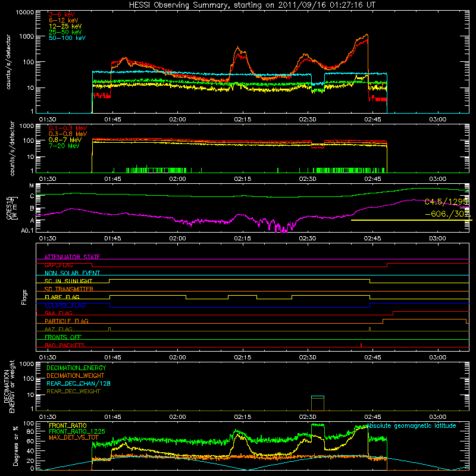Click the 0.8-7 MeV legend entry
The height and width of the screenshot is (476, 476).
coord(65,140)
